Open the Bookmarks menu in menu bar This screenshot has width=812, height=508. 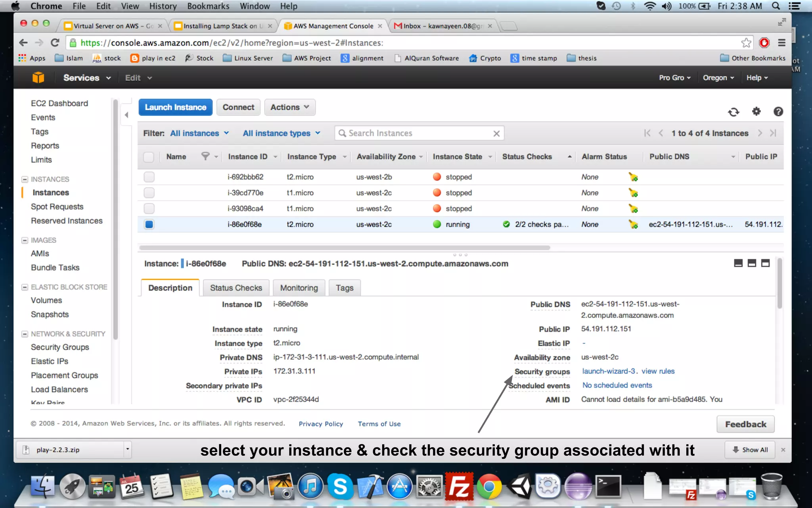coord(208,6)
